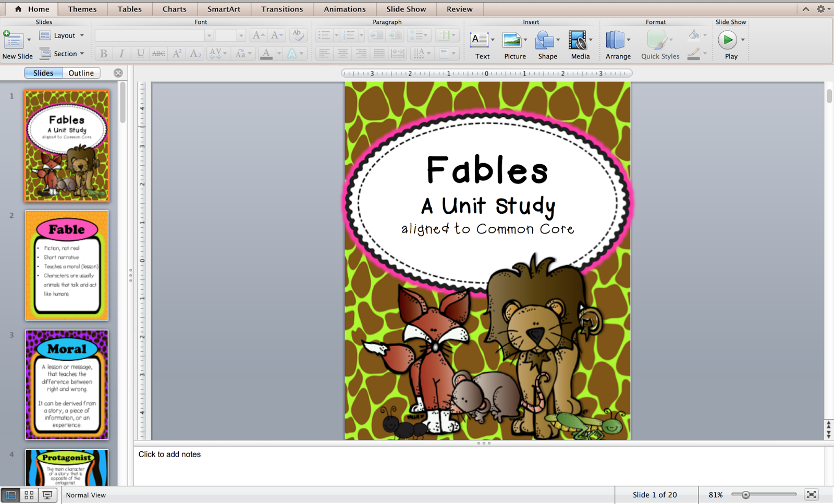Click the shape fill paint bucket icon
Screen dimensions: 834x504
click(694, 35)
